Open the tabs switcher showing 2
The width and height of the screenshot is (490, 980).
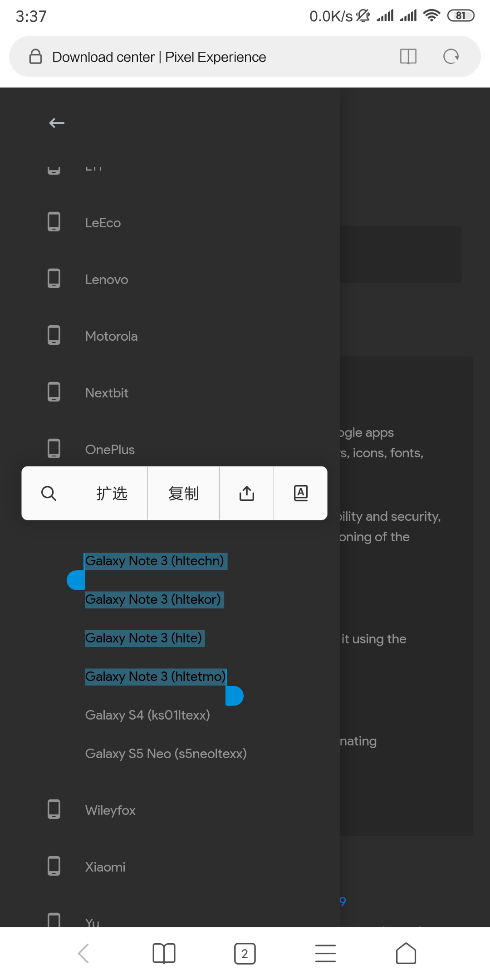(x=245, y=953)
